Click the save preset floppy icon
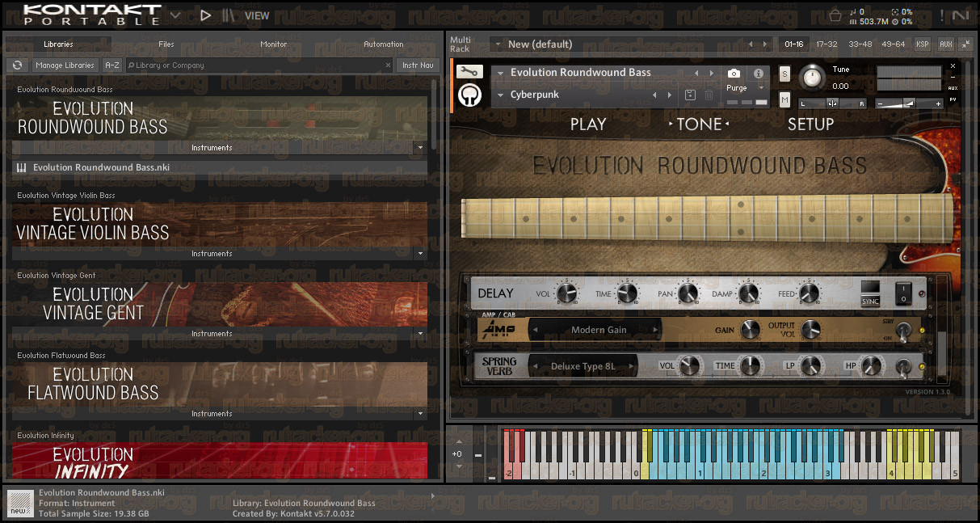980x523 pixels. click(690, 95)
